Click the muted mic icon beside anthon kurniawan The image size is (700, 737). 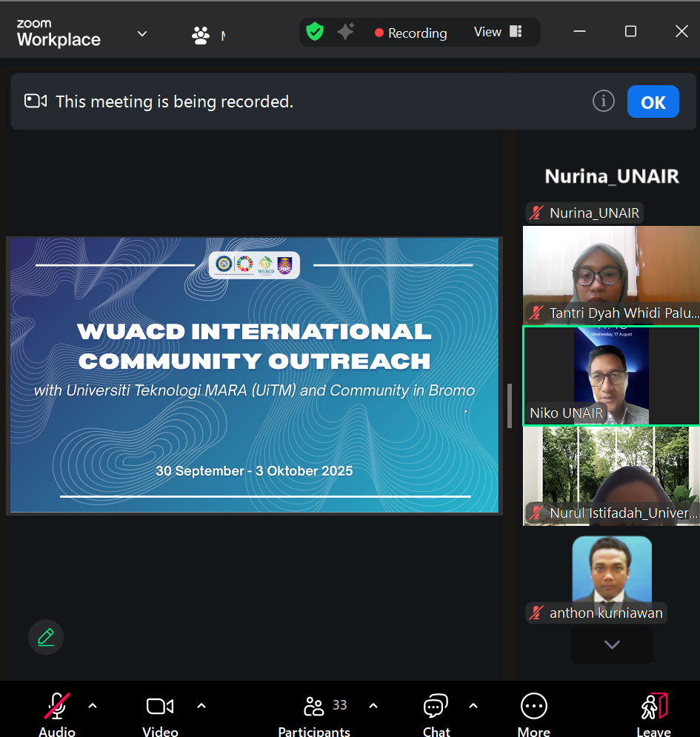click(x=536, y=613)
